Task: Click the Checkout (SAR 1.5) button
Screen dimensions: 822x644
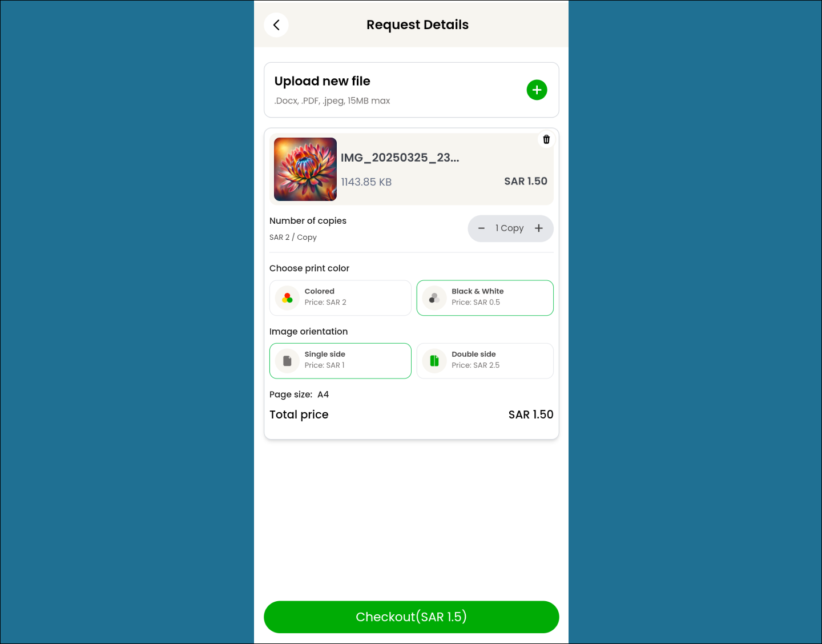Action: [411, 617]
